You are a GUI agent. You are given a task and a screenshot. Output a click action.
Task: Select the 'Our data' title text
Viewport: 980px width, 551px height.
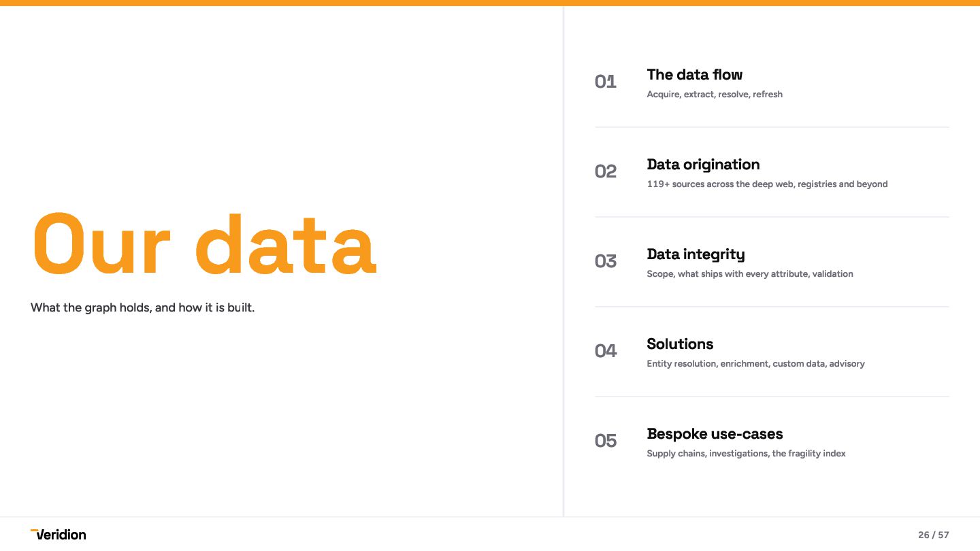point(204,244)
